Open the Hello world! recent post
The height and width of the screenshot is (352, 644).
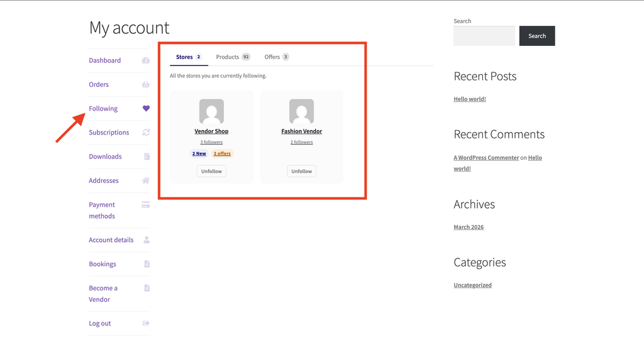click(x=469, y=99)
